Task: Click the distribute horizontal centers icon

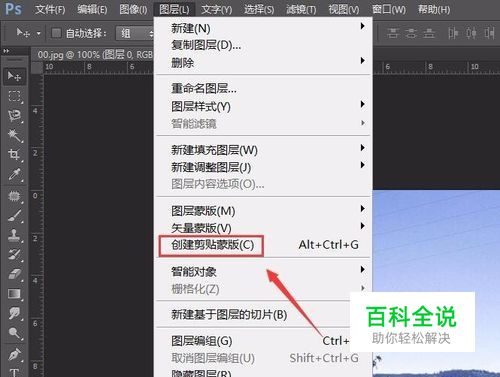Action: [471, 33]
